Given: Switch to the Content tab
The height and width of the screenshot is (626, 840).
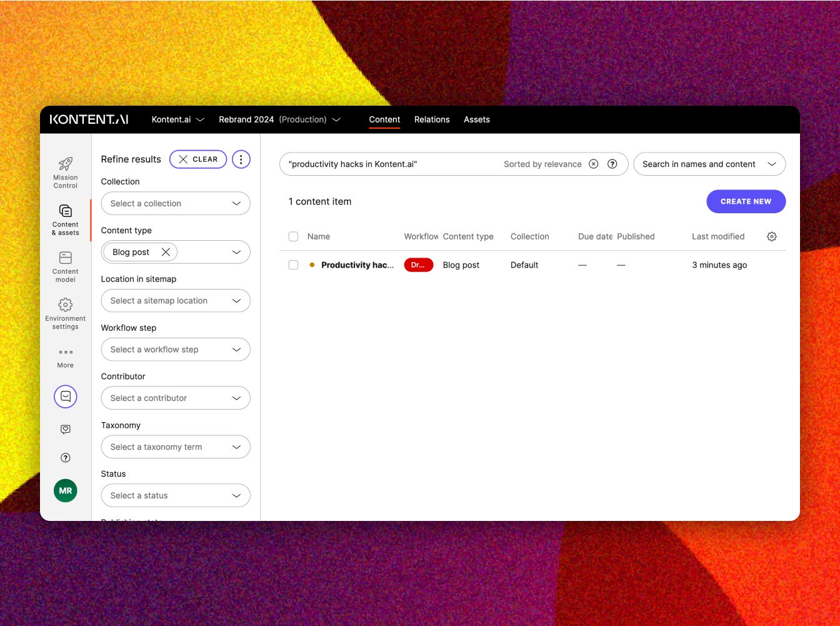Looking at the screenshot, I should (384, 119).
